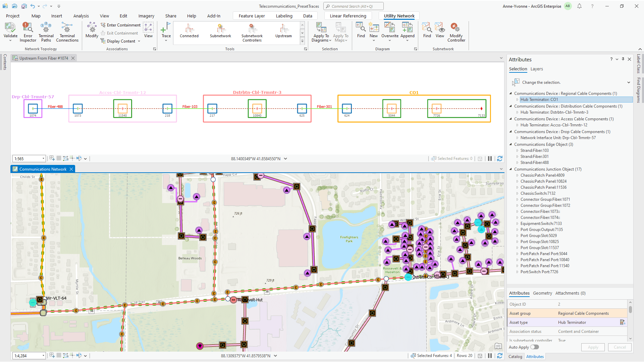
Task: Click Modify Controller in the Subnetwork group
Action: pyautogui.click(x=456, y=32)
